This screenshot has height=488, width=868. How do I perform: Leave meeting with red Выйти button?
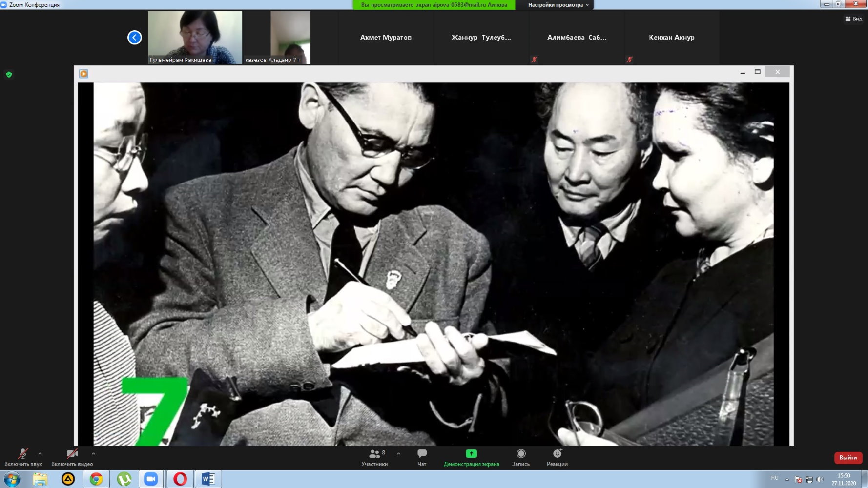[848, 458]
